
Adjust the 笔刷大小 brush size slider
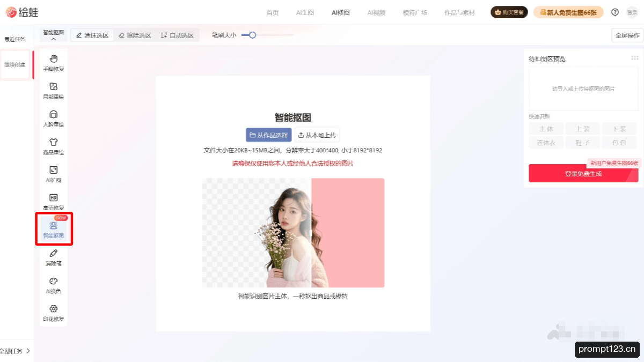coord(267,35)
